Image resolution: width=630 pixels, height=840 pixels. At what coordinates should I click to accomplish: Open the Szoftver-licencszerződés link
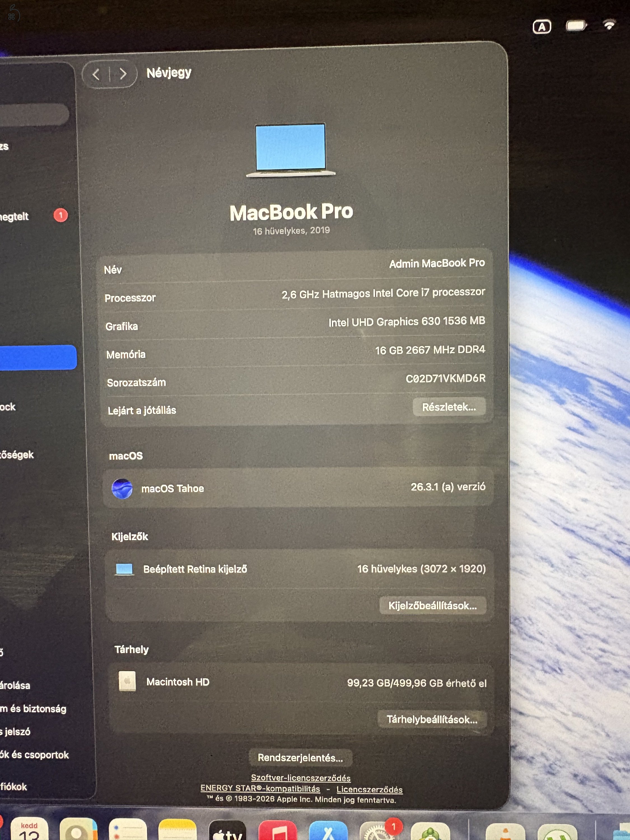[x=301, y=778]
